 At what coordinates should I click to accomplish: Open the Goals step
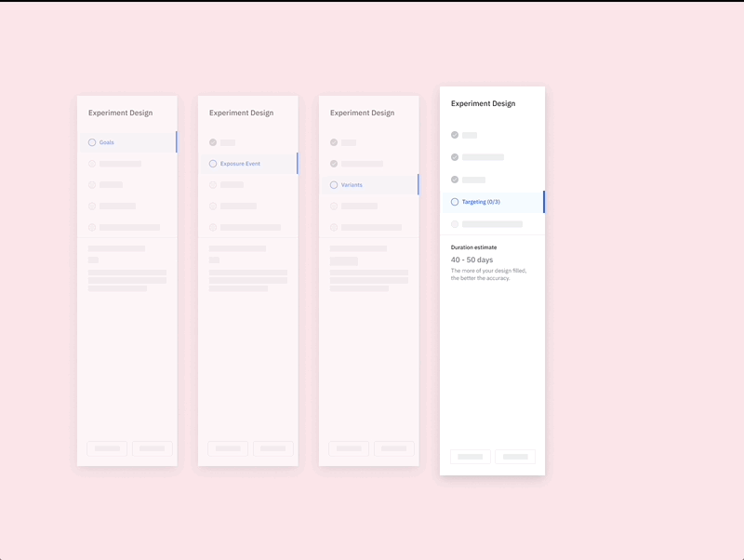(x=107, y=142)
